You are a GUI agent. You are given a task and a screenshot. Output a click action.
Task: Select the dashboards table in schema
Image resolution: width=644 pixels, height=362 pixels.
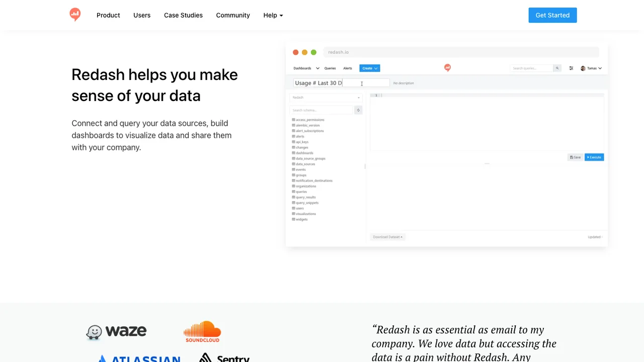point(304,153)
